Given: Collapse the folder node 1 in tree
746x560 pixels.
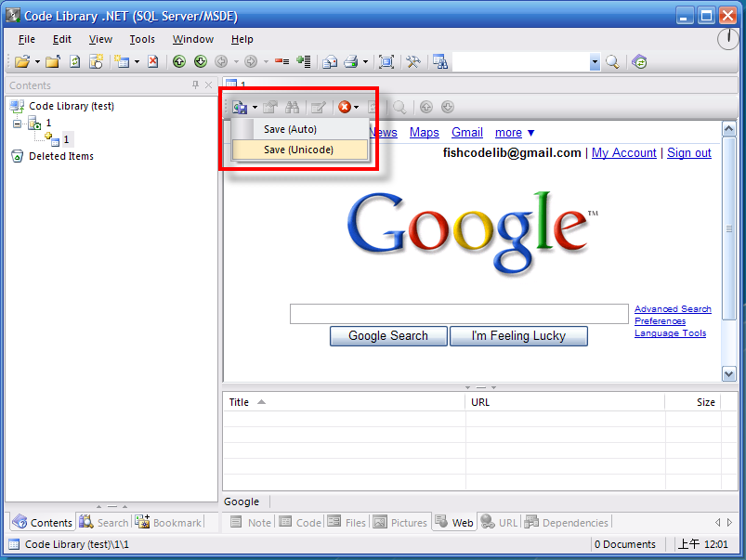Looking at the screenshot, I should tap(17, 124).
